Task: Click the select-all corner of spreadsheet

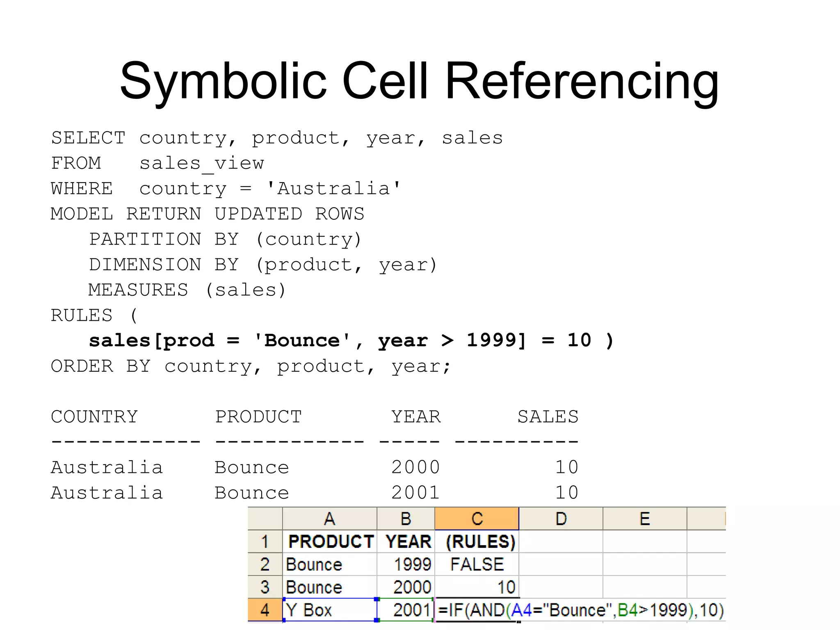Action: pyautogui.click(x=265, y=519)
